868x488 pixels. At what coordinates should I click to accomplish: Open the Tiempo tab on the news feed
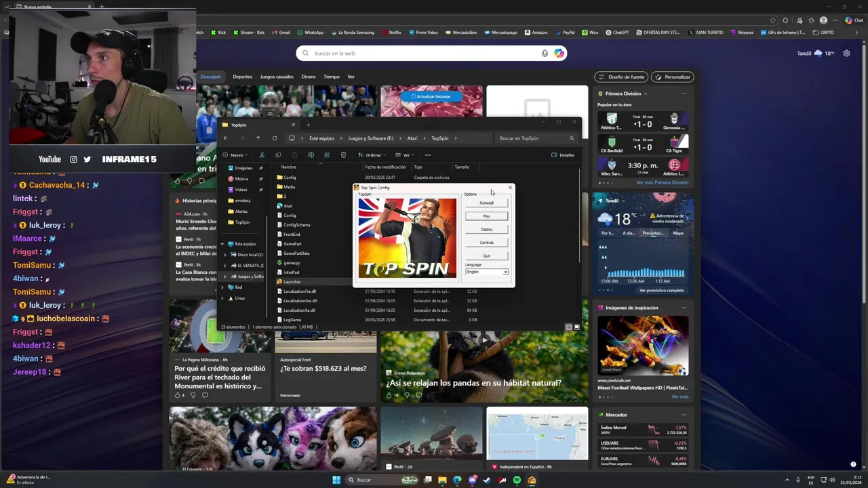tap(332, 77)
